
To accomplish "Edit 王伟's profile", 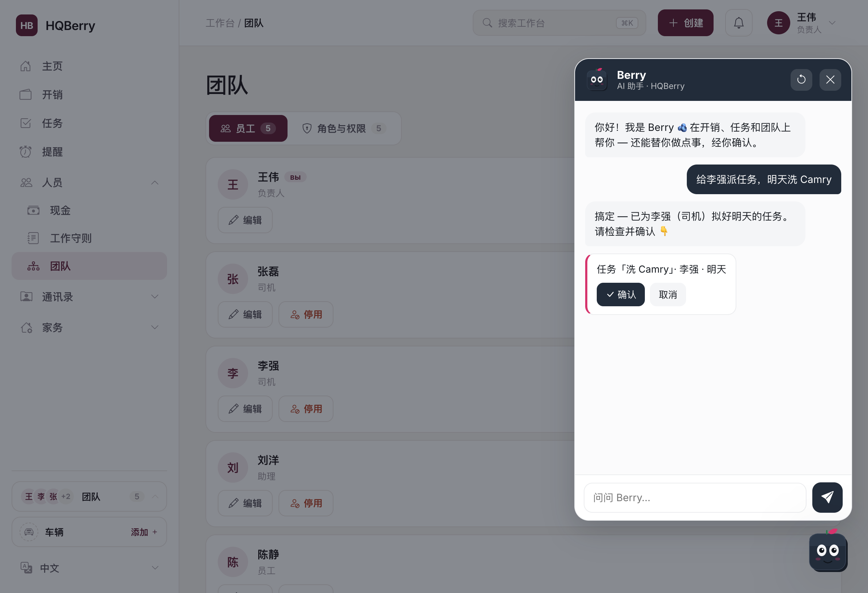I will (245, 220).
